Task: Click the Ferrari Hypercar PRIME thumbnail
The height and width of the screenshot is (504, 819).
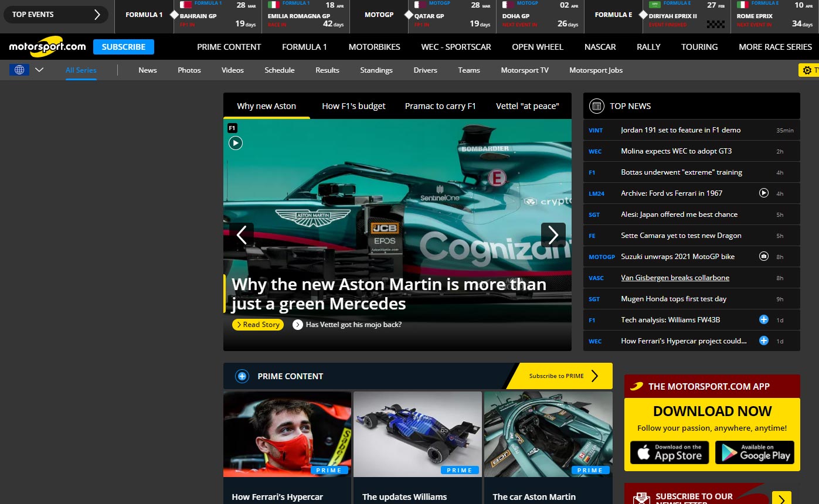Action: point(287,434)
